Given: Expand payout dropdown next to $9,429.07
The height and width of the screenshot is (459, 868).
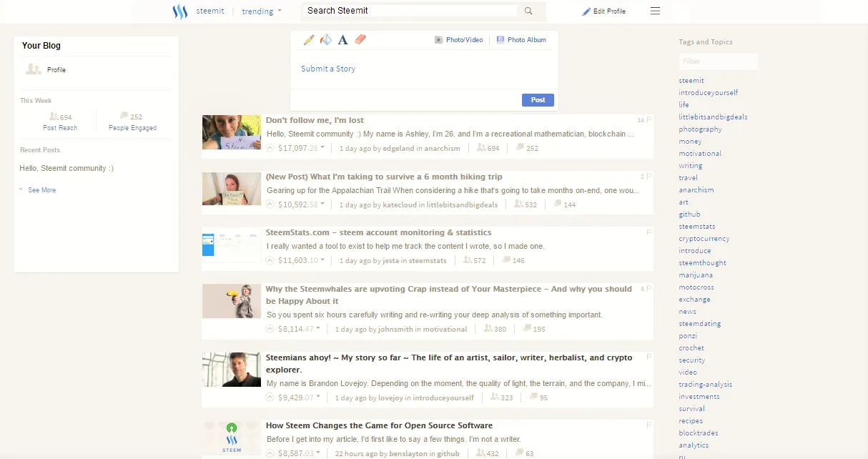Looking at the screenshot, I should 318,398.
